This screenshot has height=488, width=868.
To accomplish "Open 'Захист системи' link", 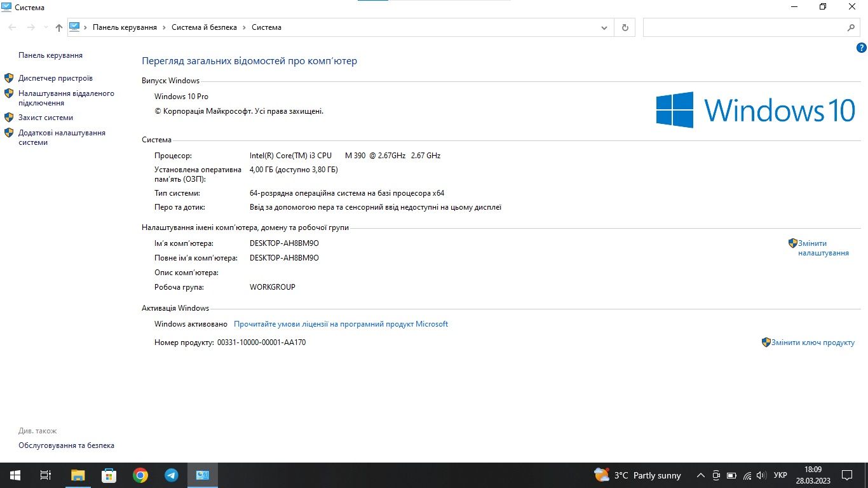I will 46,118.
